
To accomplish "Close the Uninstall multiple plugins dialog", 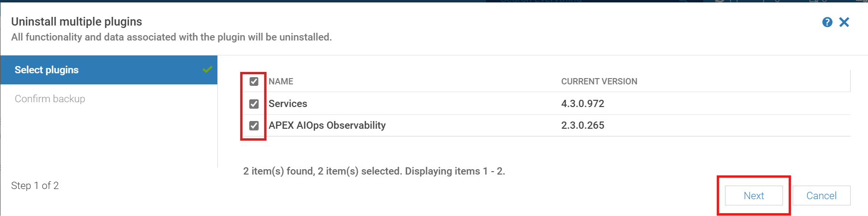I will coord(844,22).
